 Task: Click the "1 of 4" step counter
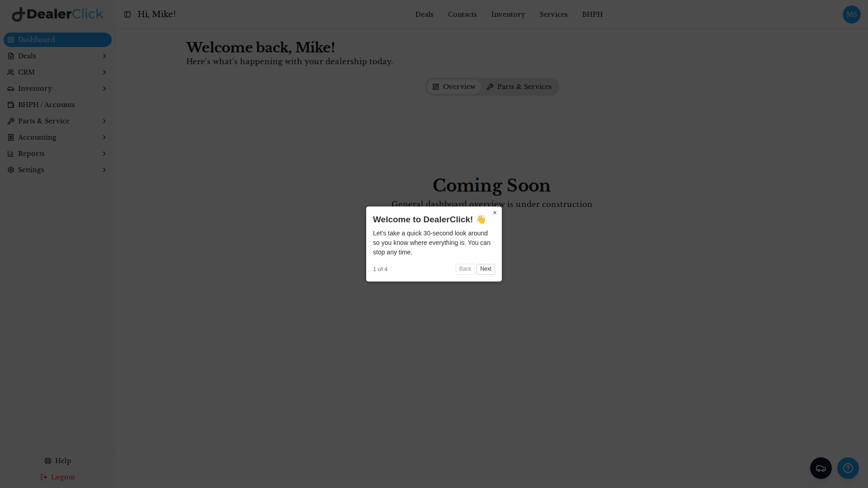(x=380, y=269)
